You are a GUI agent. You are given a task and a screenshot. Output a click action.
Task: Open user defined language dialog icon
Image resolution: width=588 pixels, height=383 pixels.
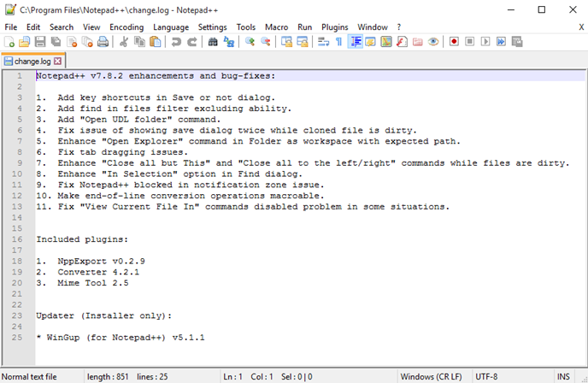point(371,42)
